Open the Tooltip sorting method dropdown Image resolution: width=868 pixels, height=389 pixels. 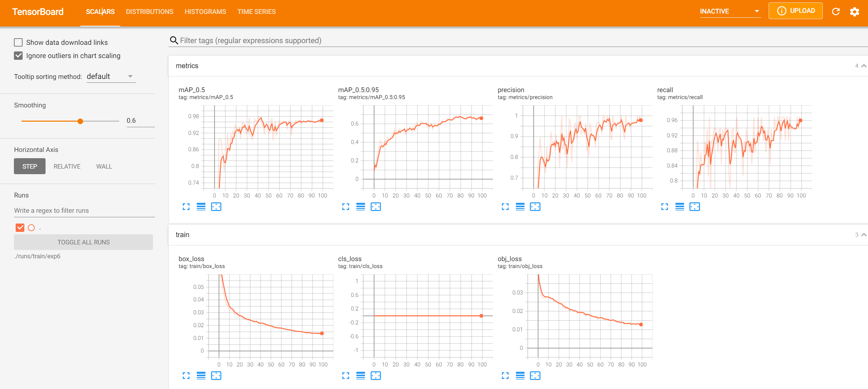click(x=110, y=76)
